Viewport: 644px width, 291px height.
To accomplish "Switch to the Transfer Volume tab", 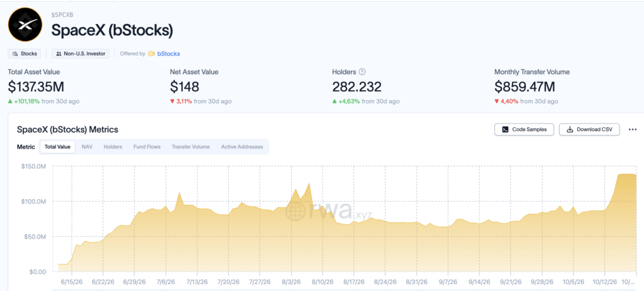I will (191, 147).
